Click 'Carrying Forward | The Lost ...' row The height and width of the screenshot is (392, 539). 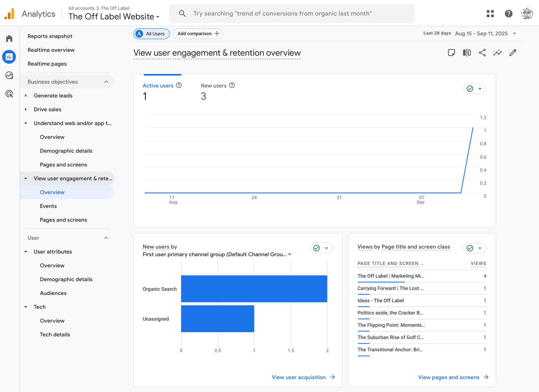[422, 288]
